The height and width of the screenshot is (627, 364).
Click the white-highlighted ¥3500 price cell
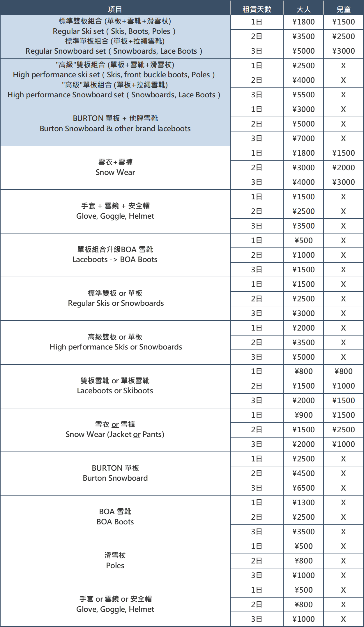[x=303, y=226]
